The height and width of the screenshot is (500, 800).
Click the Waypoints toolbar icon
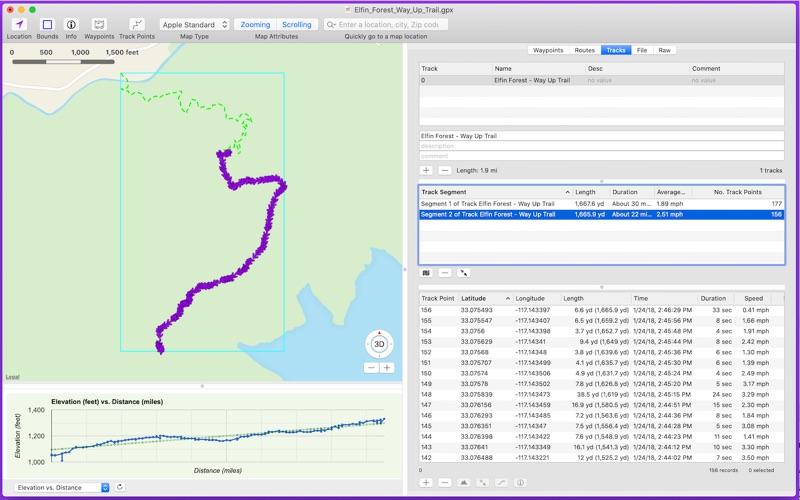(x=99, y=24)
